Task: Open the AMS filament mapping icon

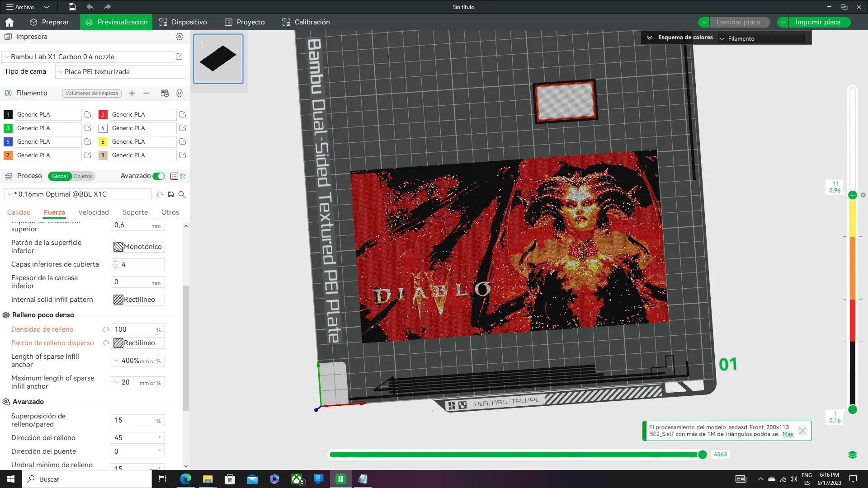Action: click(x=165, y=93)
